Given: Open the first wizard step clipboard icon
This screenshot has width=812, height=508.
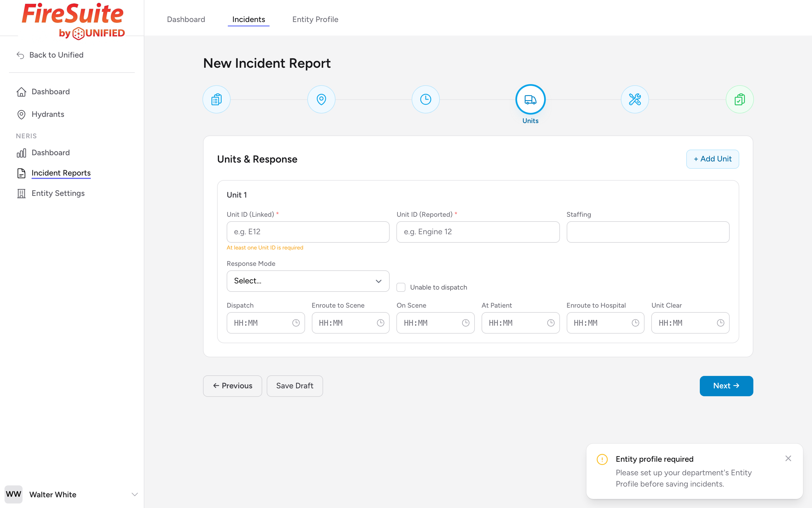Looking at the screenshot, I should point(217,99).
